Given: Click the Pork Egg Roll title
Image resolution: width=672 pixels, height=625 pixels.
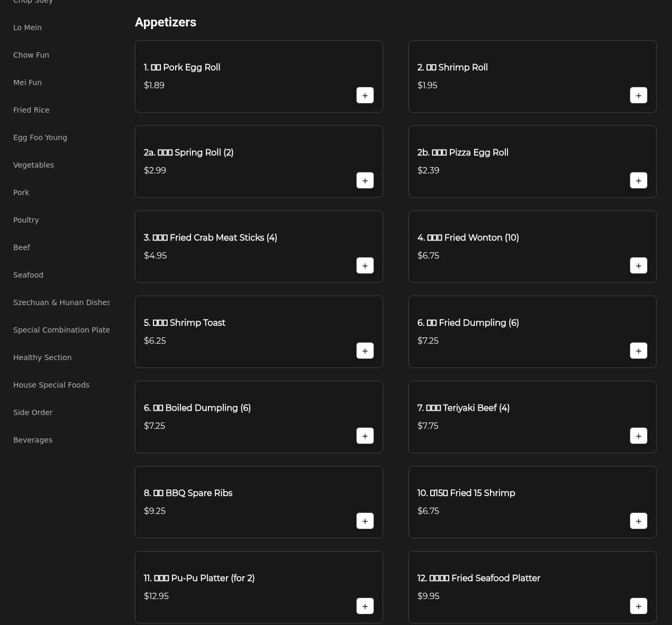Looking at the screenshot, I should (182, 67).
